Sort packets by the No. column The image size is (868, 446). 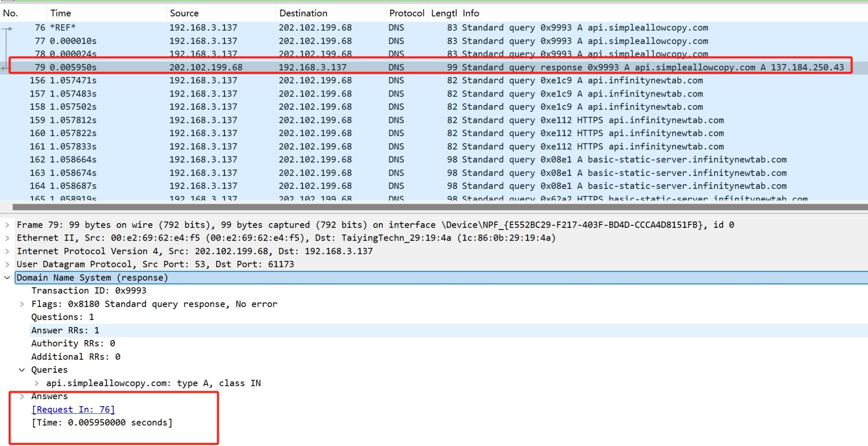pyautogui.click(x=11, y=13)
